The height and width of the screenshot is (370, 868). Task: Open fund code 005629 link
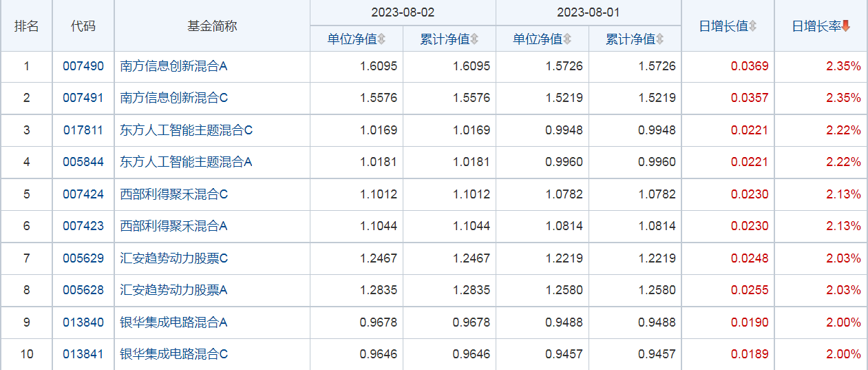click(x=83, y=258)
